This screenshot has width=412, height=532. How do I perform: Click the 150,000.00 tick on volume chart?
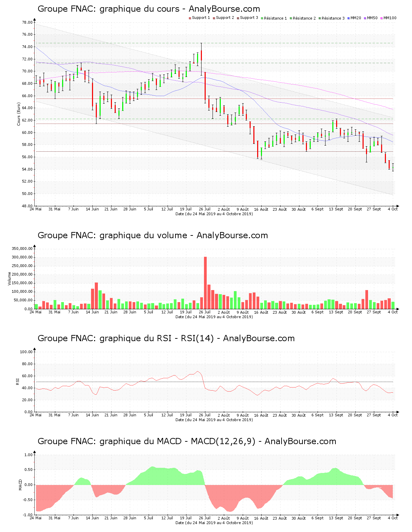click(x=22, y=283)
